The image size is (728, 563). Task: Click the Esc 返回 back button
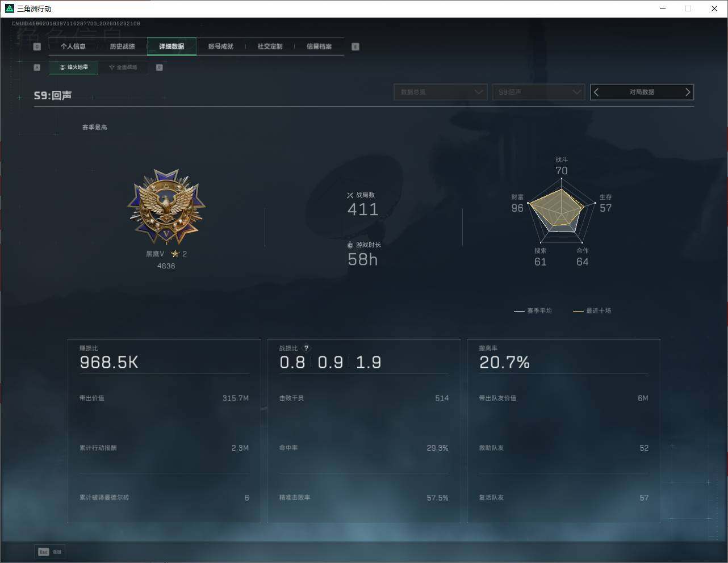coord(50,552)
